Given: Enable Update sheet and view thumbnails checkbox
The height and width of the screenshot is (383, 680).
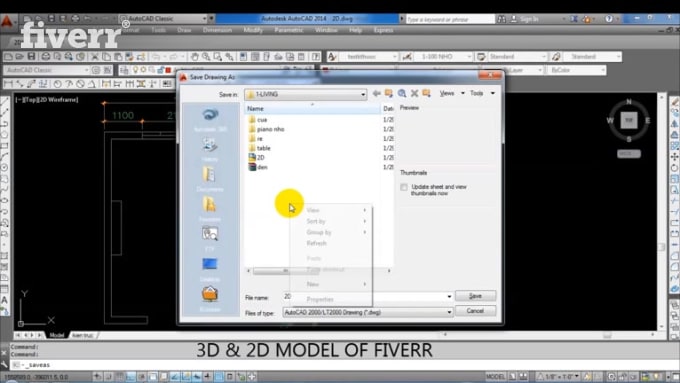Looking at the screenshot, I should click(404, 187).
